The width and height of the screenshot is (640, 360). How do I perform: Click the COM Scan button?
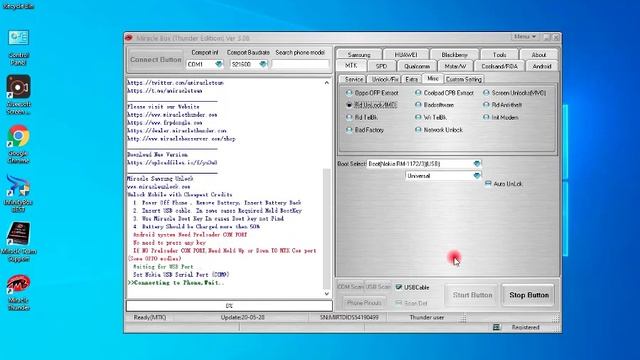pos(350,287)
